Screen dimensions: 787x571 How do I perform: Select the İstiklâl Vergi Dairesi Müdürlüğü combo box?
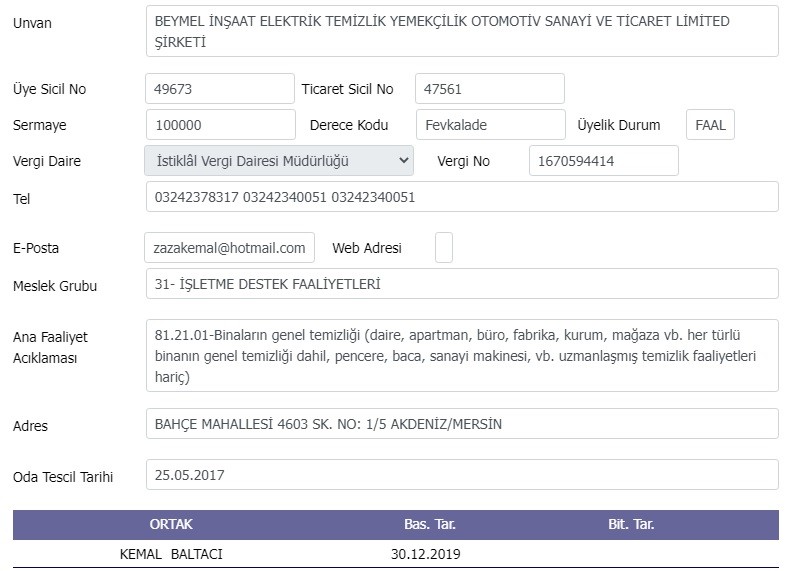[279, 161]
